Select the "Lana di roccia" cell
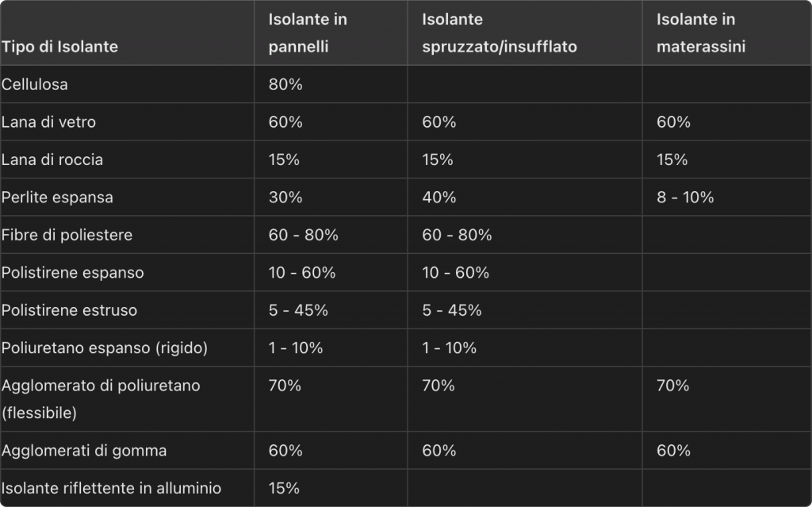This screenshot has width=812, height=507. click(52, 159)
